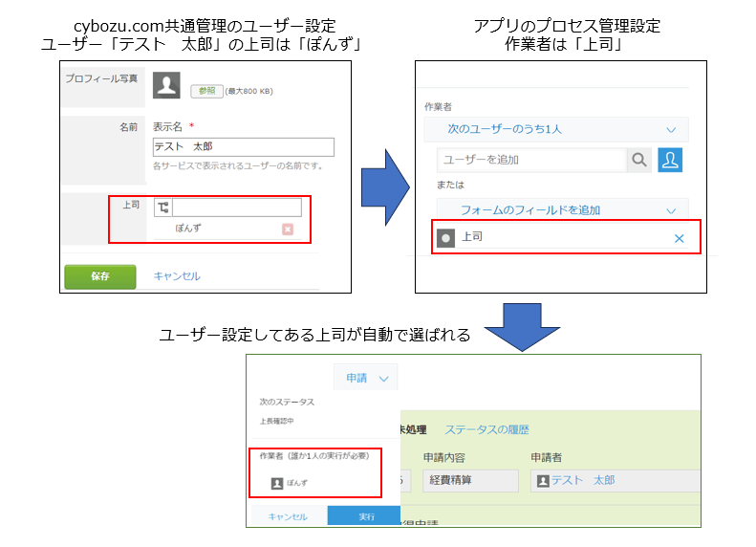Screen dimensions: 756x547
Task: Click the profile photo avatar icon
Action: pos(166,85)
